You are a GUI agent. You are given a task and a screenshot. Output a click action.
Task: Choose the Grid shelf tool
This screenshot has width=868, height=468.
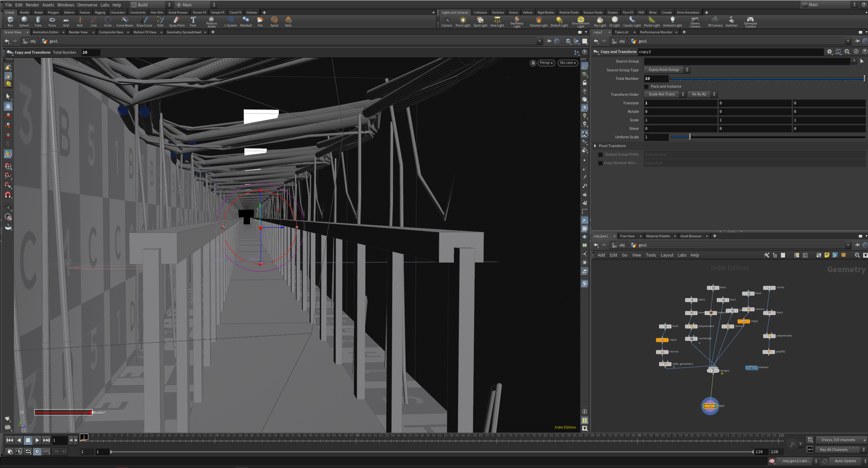[66, 22]
